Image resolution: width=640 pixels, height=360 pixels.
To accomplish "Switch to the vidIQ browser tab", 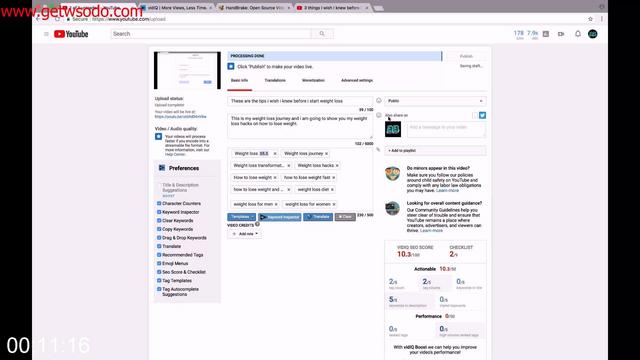I will click(176, 8).
